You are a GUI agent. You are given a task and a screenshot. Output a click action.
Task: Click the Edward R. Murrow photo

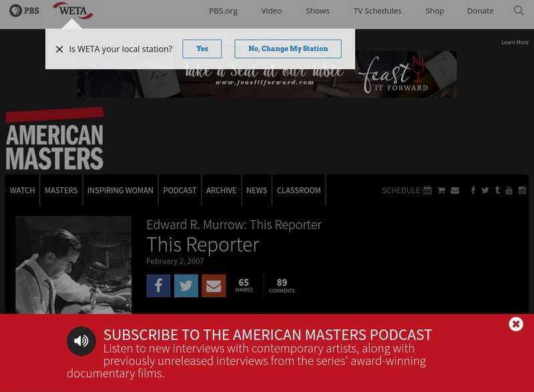click(73, 265)
